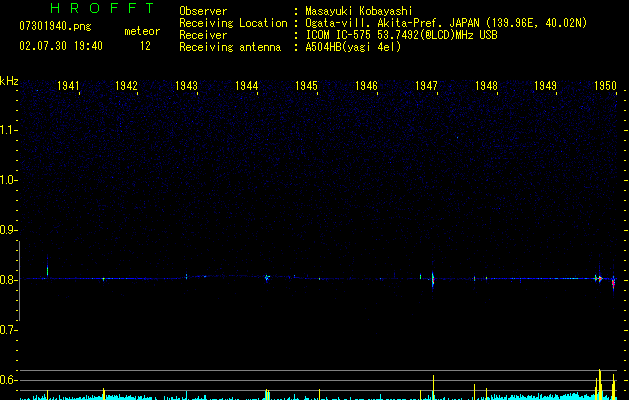Click the "Receiver" field label
The image size is (629, 400).
click(x=203, y=35)
